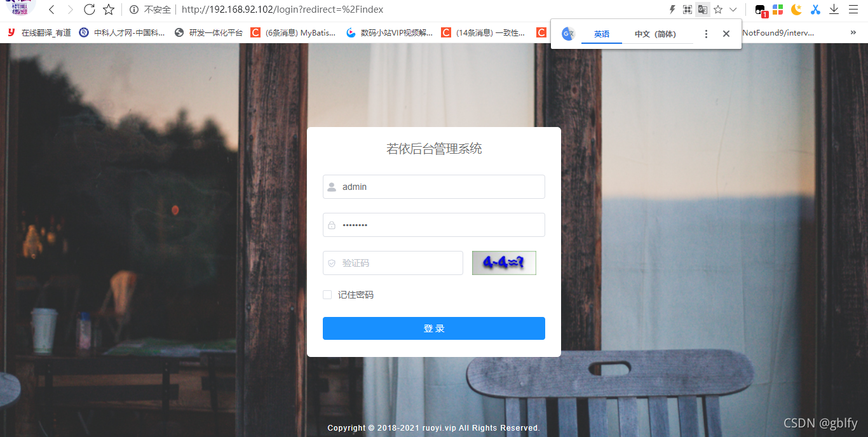The width and height of the screenshot is (868, 437).
Task: Expand bookmarks overflow double chevron
Action: coord(853,32)
